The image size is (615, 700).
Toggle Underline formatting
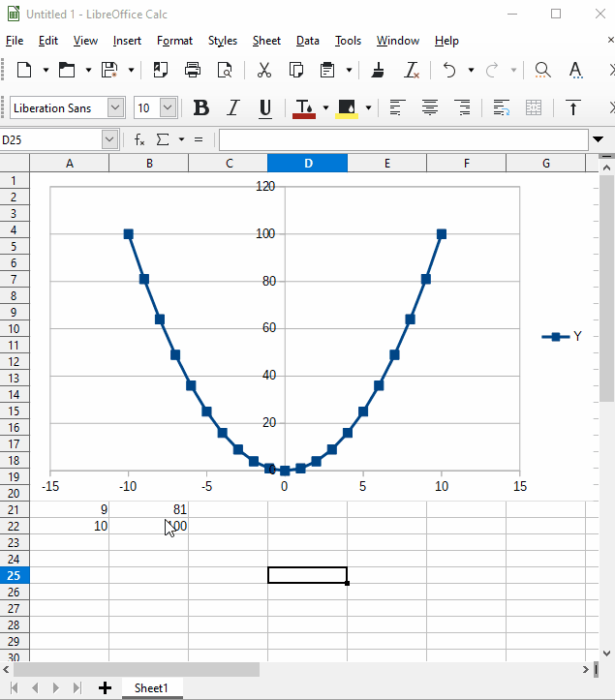pyautogui.click(x=265, y=108)
